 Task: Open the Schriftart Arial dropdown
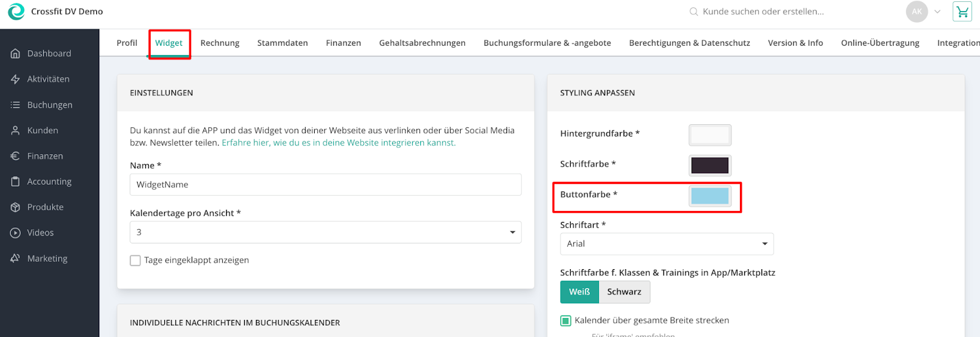[x=666, y=244]
